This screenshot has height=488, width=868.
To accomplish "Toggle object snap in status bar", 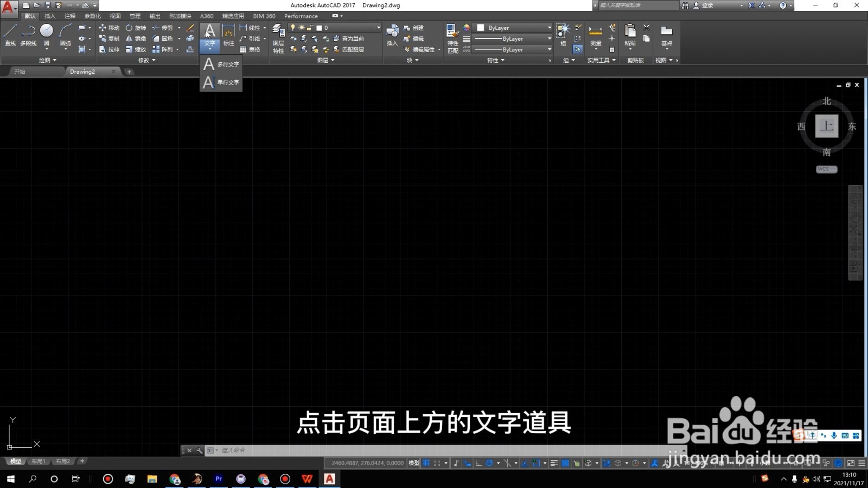I will (x=537, y=463).
